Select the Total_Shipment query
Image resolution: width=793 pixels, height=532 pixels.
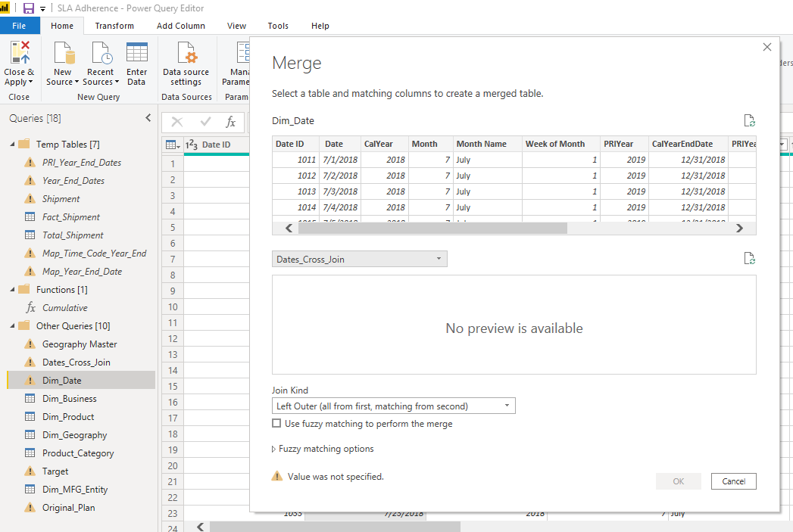(73, 235)
